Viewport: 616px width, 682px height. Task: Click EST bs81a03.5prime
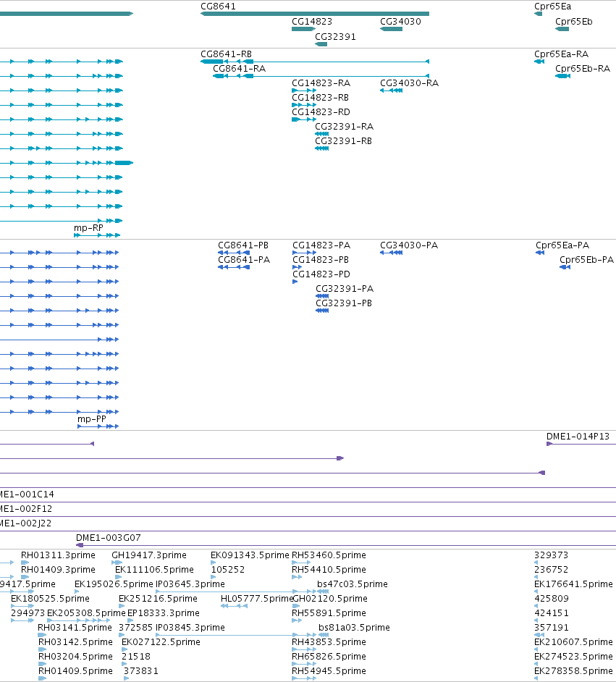point(354,627)
